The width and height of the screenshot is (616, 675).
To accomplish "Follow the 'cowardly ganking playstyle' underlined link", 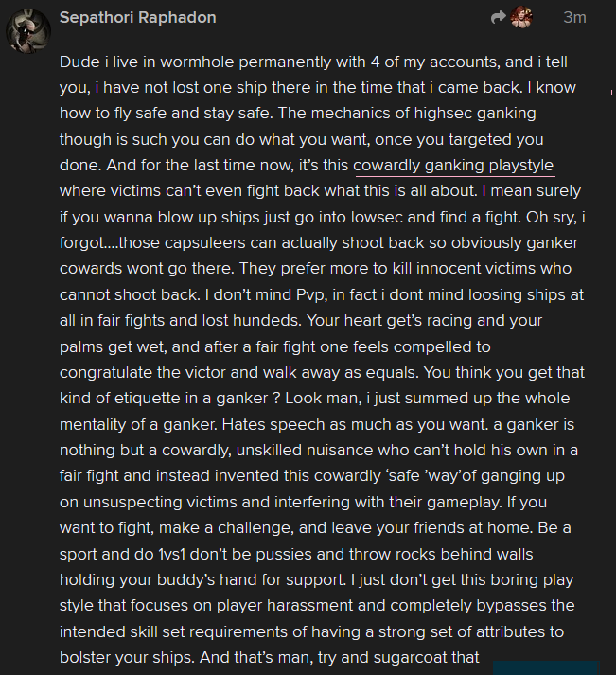I will coord(452,166).
